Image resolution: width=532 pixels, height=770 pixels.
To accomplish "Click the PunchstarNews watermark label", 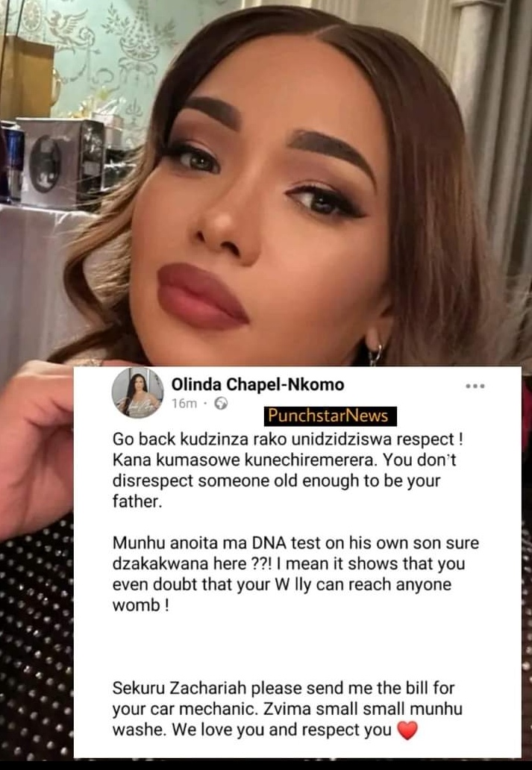I will tap(330, 416).
